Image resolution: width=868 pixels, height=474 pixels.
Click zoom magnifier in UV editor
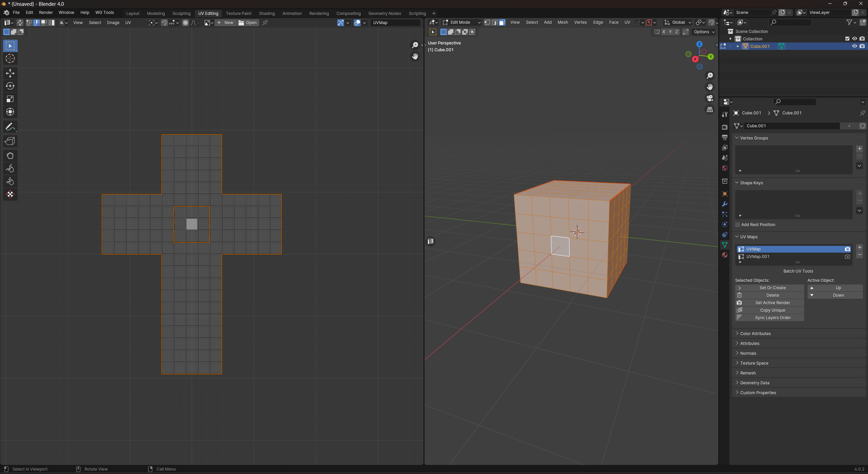(415, 45)
